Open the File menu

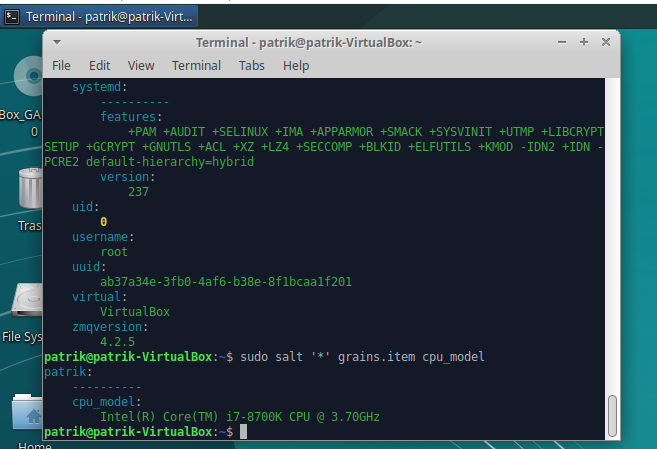(x=61, y=65)
